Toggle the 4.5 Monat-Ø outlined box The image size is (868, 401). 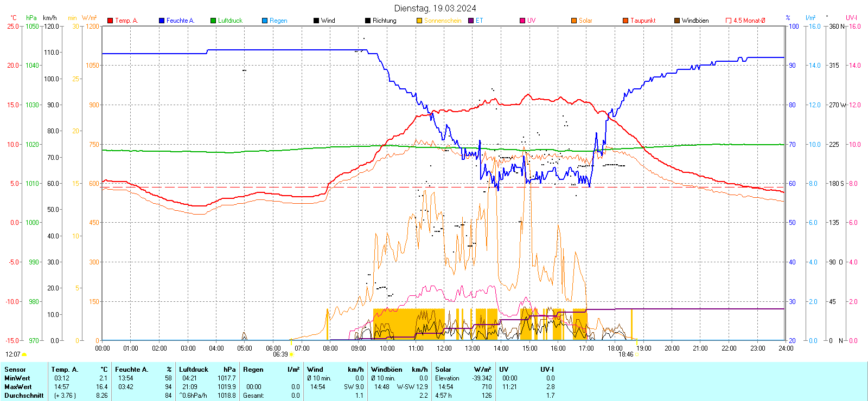729,21
